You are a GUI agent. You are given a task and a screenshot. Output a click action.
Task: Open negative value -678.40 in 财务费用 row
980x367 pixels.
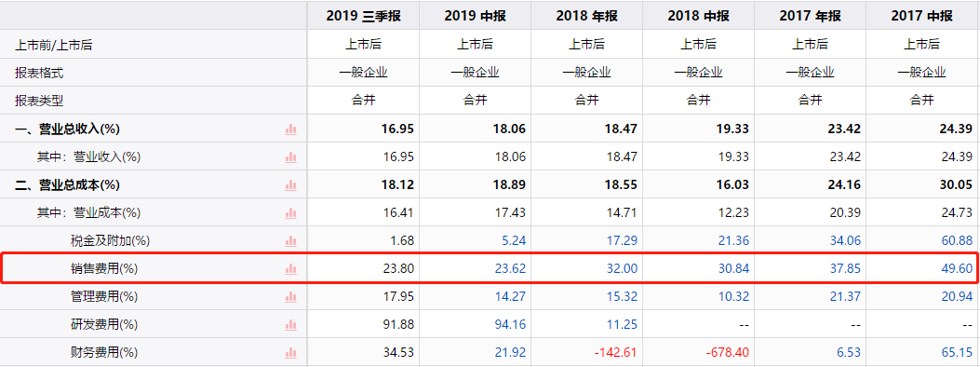tap(728, 353)
